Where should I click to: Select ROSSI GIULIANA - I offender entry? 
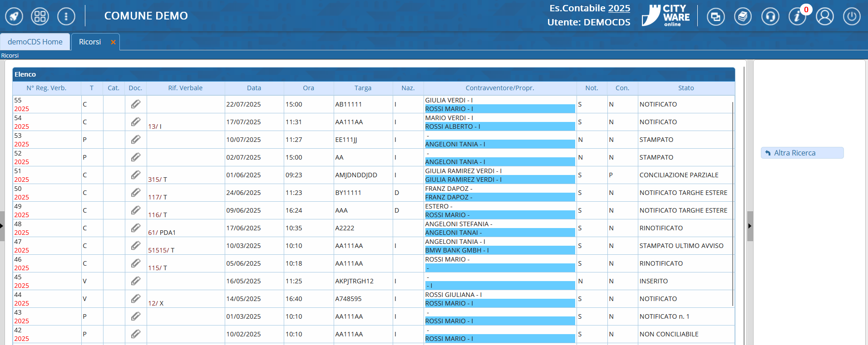point(454,295)
